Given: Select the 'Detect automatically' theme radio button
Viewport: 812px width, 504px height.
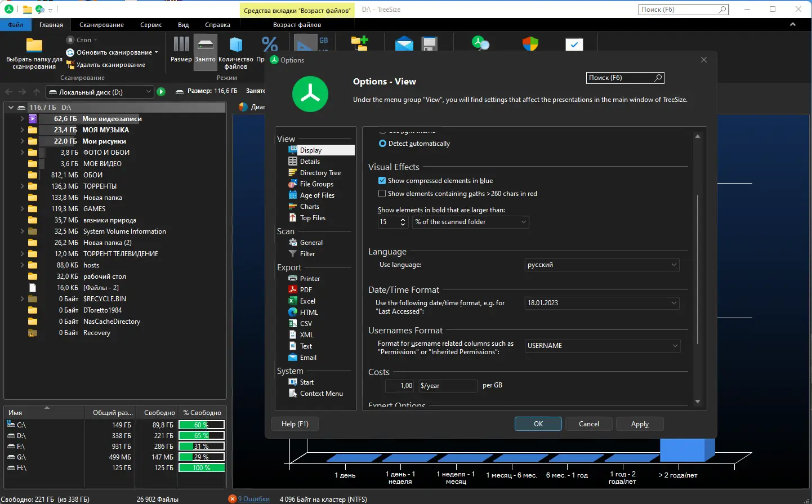Looking at the screenshot, I should pyautogui.click(x=383, y=144).
